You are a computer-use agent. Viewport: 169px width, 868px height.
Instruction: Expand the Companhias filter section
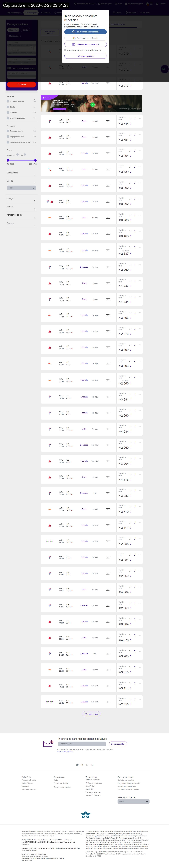[35, 175]
